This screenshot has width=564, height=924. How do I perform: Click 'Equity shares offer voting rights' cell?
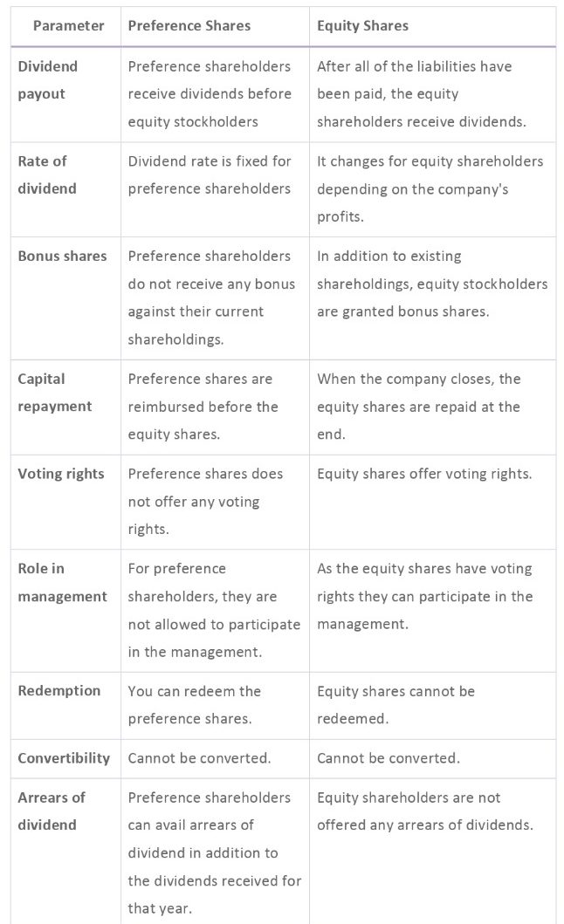click(x=424, y=474)
